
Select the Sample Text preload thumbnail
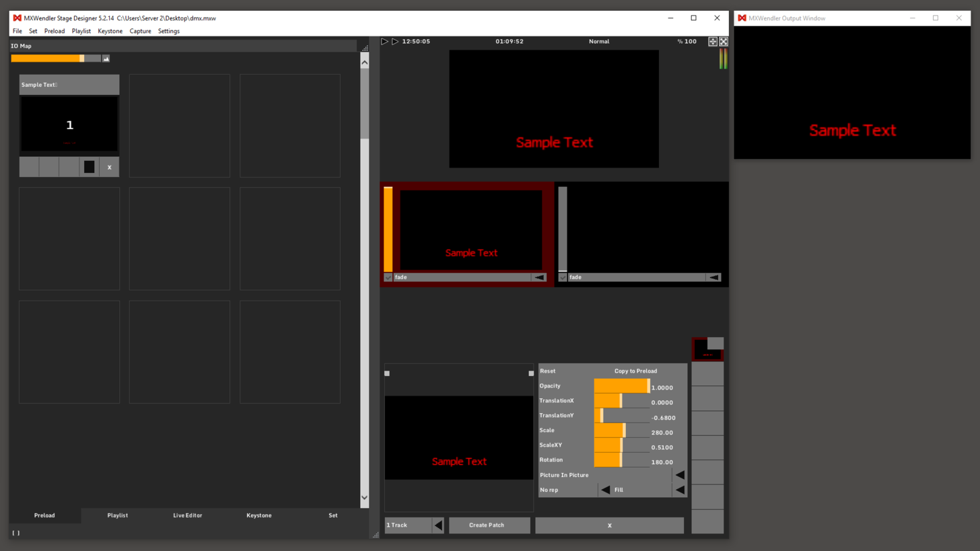coord(69,125)
